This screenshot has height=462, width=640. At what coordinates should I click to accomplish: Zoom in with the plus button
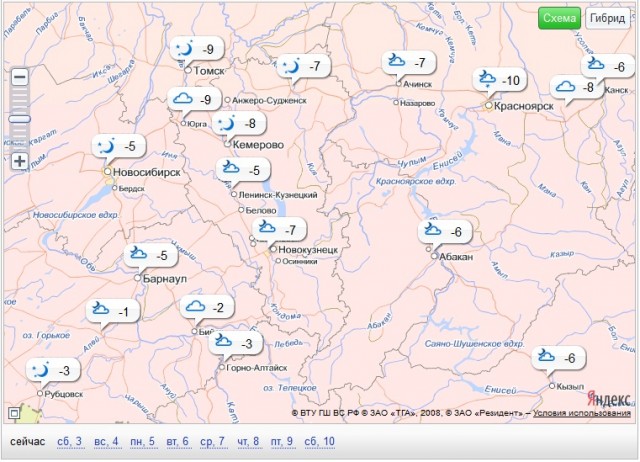[20, 161]
